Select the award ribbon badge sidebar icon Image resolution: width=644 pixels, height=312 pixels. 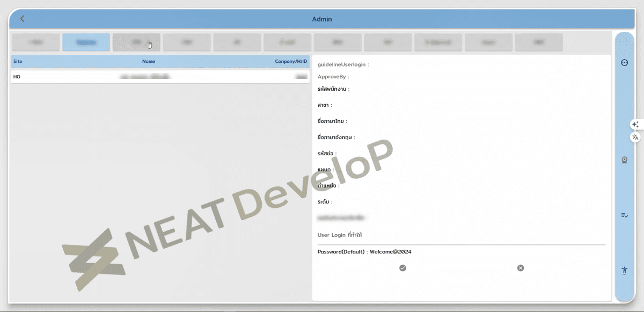(x=624, y=159)
